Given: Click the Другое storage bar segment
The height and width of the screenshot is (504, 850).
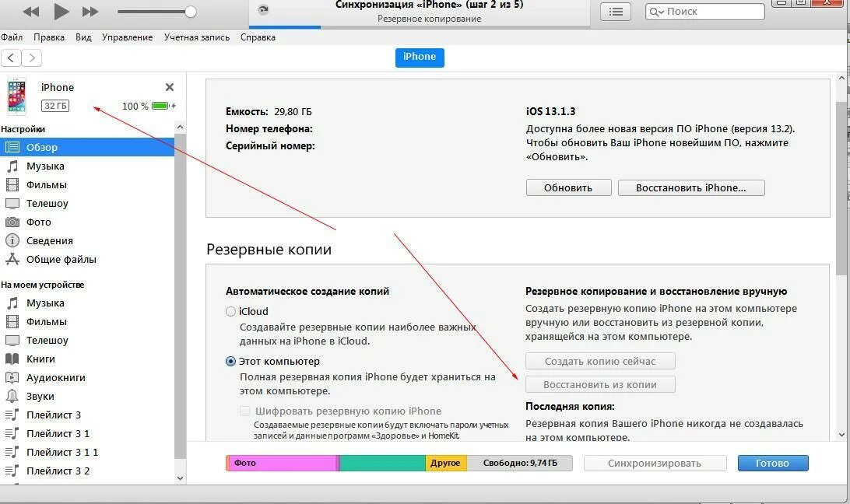Looking at the screenshot, I should point(445,463).
